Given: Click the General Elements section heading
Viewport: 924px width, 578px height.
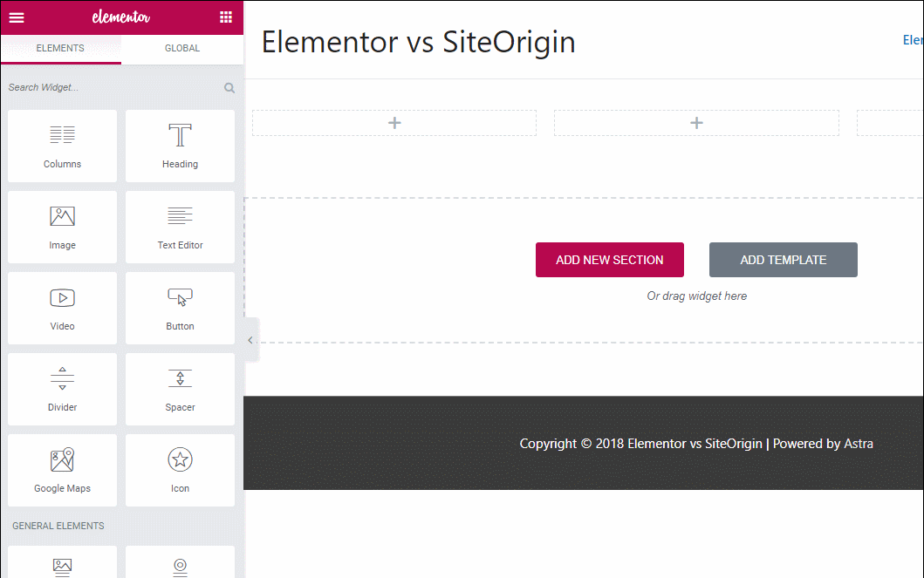Looking at the screenshot, I should (58, 526).
